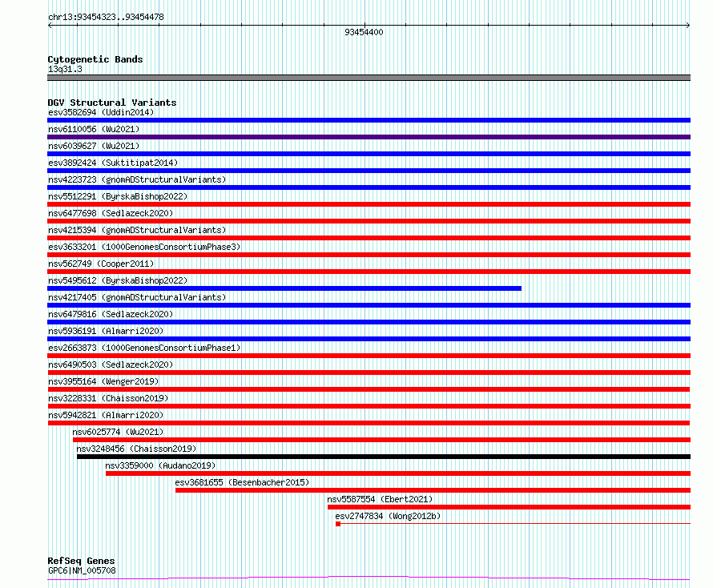Click the RefSeq Genes track title
Image resolution: width=713 pixels, height=588 pixels.
click(82, 561)
